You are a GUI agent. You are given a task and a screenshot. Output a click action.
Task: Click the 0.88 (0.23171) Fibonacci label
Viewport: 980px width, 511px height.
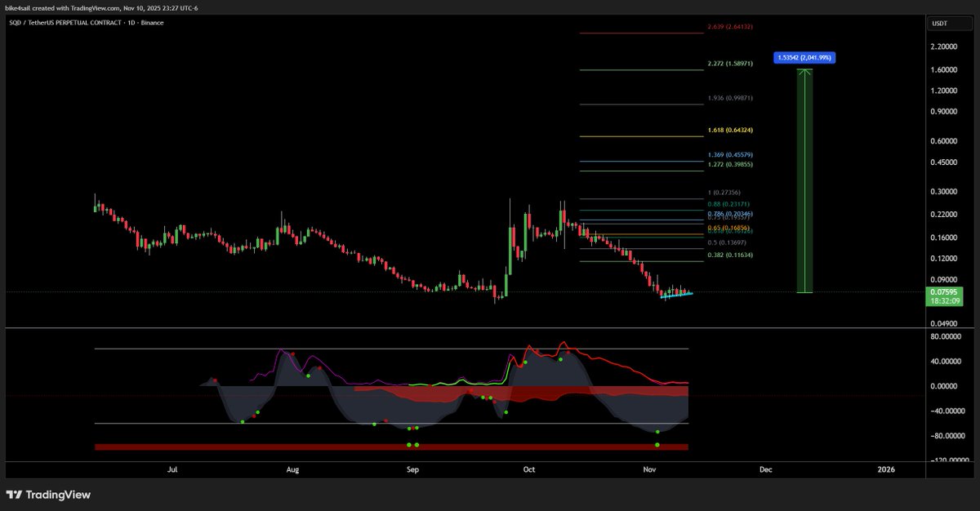pos(730,203)
